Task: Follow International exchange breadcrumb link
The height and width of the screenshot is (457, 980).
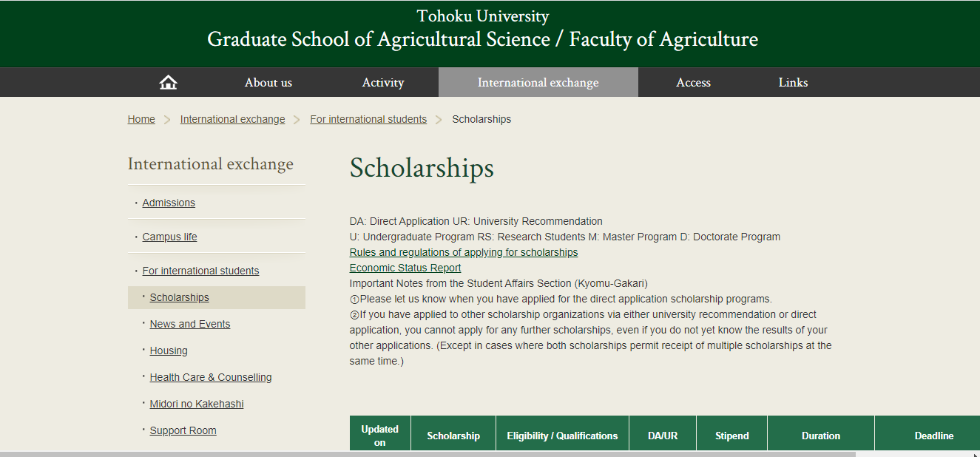Action: coord(232,119)
